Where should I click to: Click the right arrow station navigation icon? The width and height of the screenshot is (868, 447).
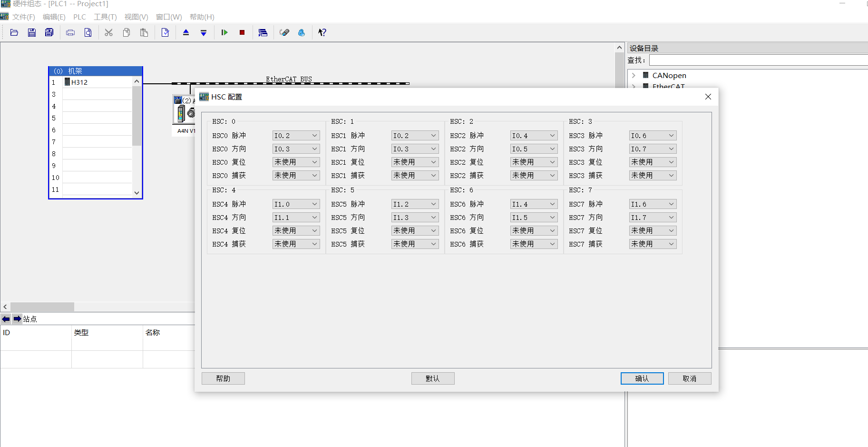click(x=17, y=319)
